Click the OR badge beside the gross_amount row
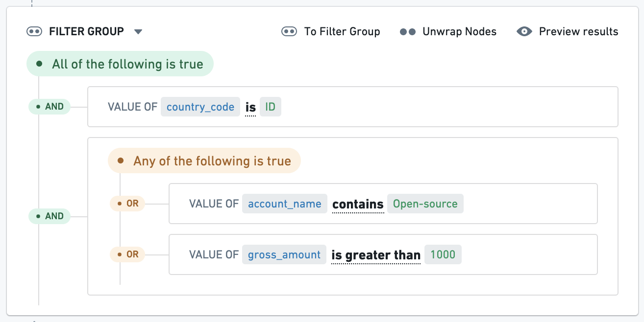Image resolution: width=644 pixels, height=322 pixels. click(127, 254)
